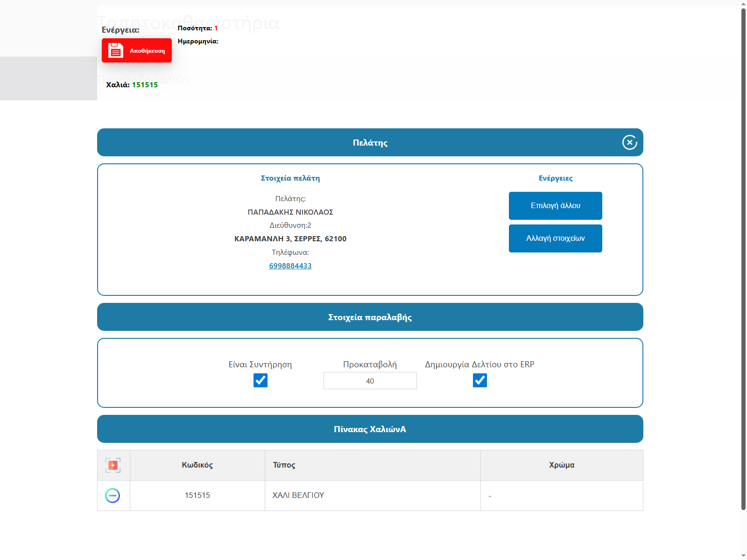Click the green carpet code 151515 at top
This screenshot has height=560, width=747.
[x=145, y=85]
